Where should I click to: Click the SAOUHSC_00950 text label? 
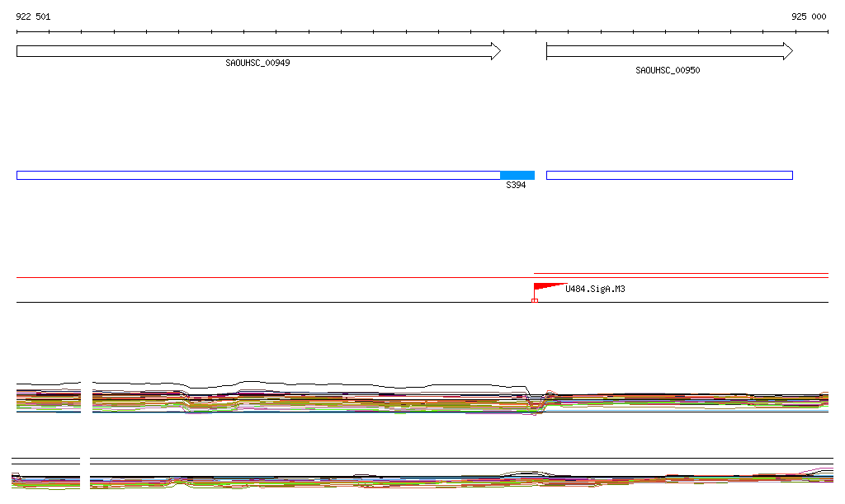click(x=668, y=71)
